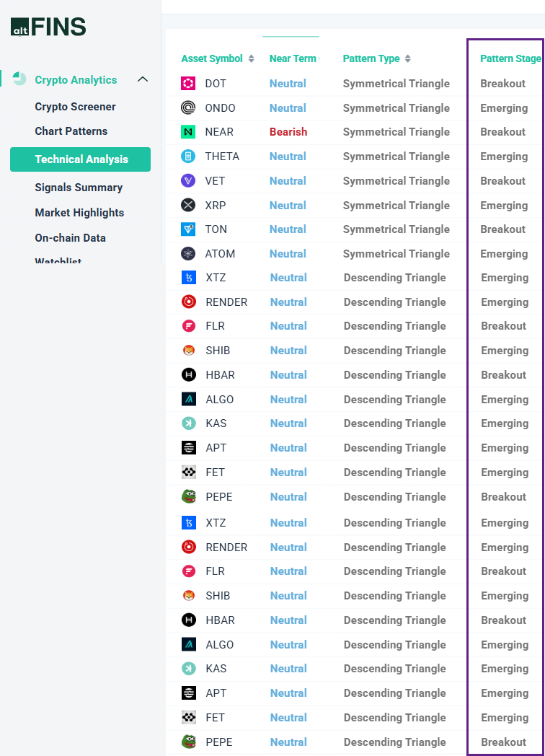Click the ATOM coin icon
This screenshot has width=545, height=756.
188,254
